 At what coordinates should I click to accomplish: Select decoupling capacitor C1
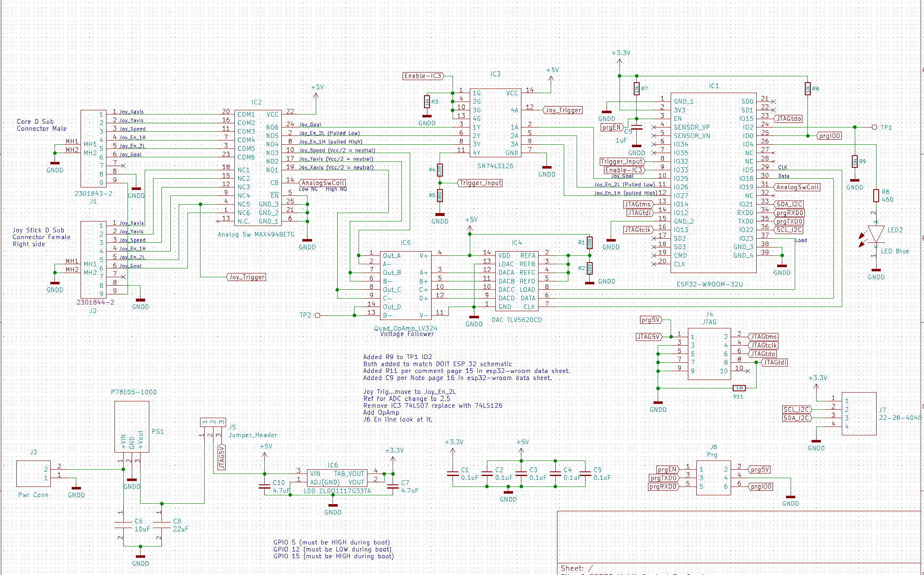(453, 474)
